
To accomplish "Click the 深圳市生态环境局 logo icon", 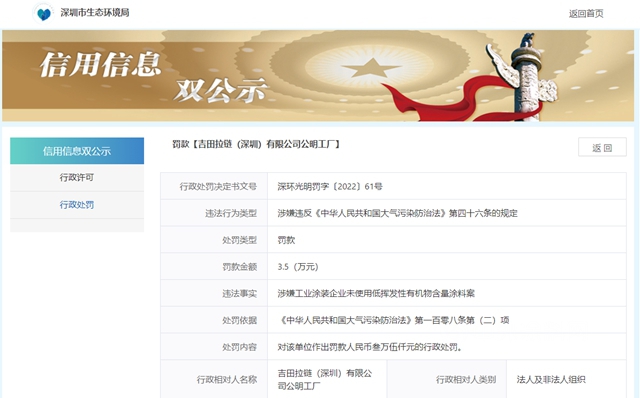I will pyautogui.click(x=44, y=13).
